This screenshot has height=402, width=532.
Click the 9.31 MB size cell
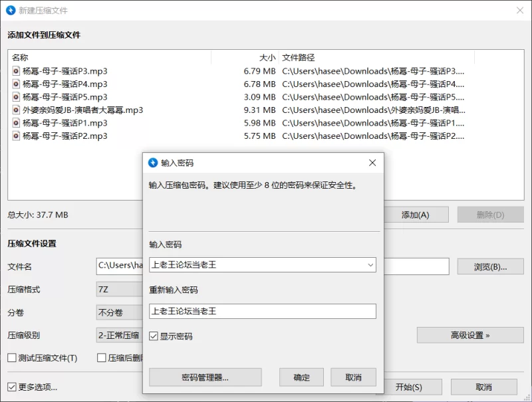click(x=259, y=110)
